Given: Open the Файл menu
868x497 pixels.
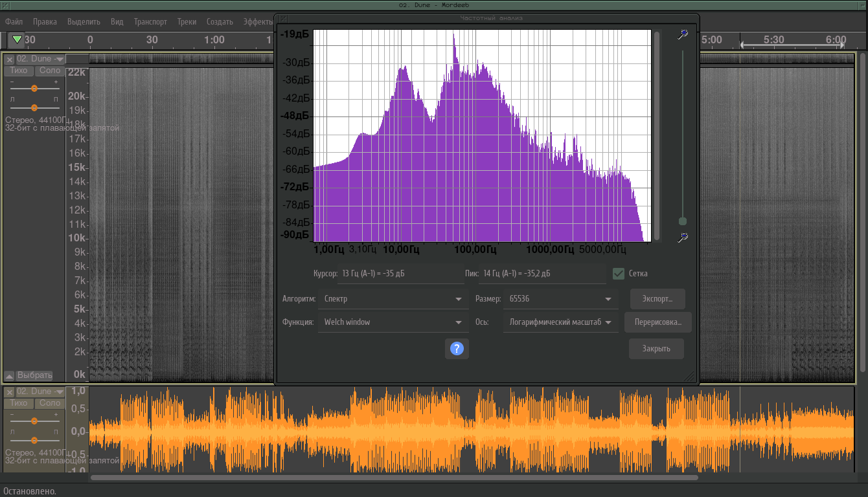Looking at the screenshot, I should pyautogui.click(x=14, y=21).
